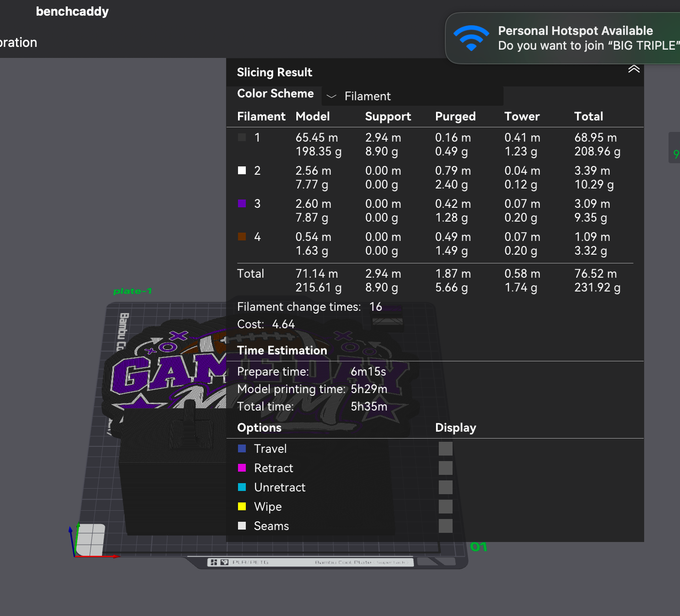
Task: Click Total time value 5h35m
Action: pos(369,406)
